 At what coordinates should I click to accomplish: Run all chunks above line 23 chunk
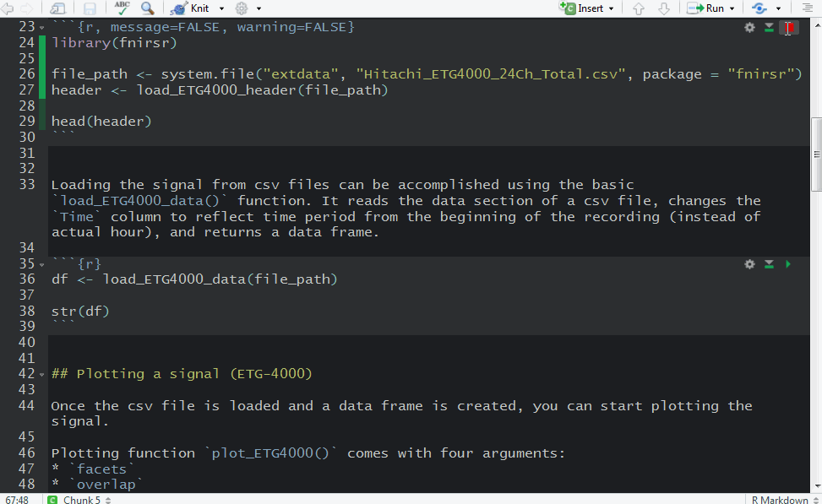tap(769, 28)
